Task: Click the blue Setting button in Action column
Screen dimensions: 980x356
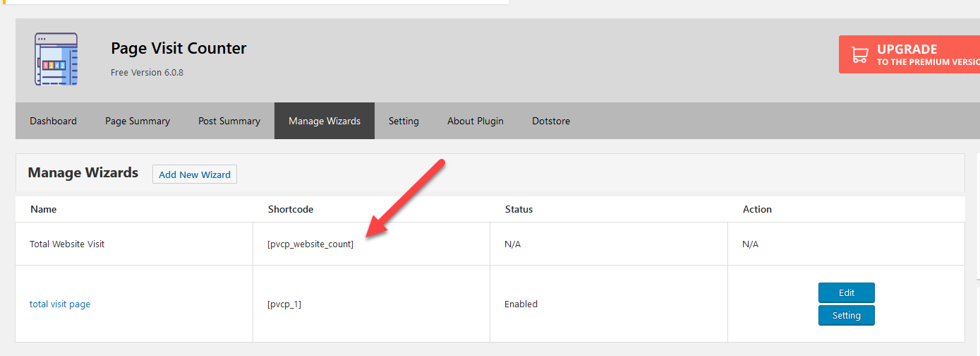Action: pos(847,316)
